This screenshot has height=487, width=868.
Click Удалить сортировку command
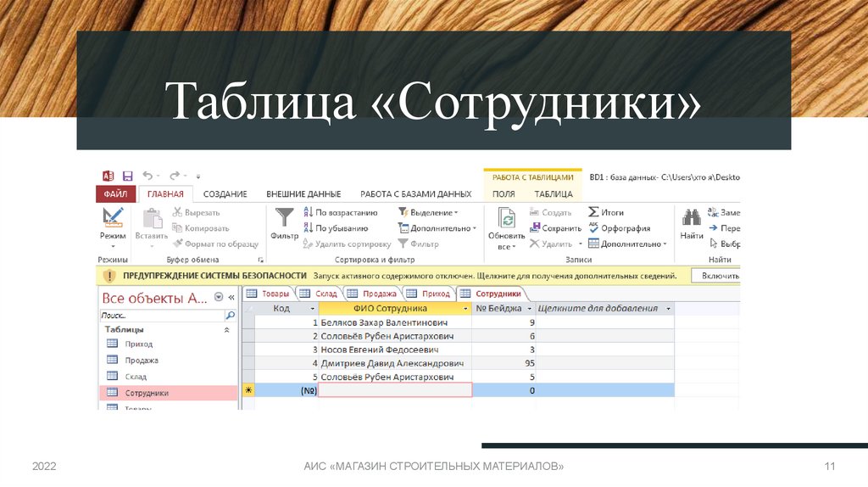[347, 243]
